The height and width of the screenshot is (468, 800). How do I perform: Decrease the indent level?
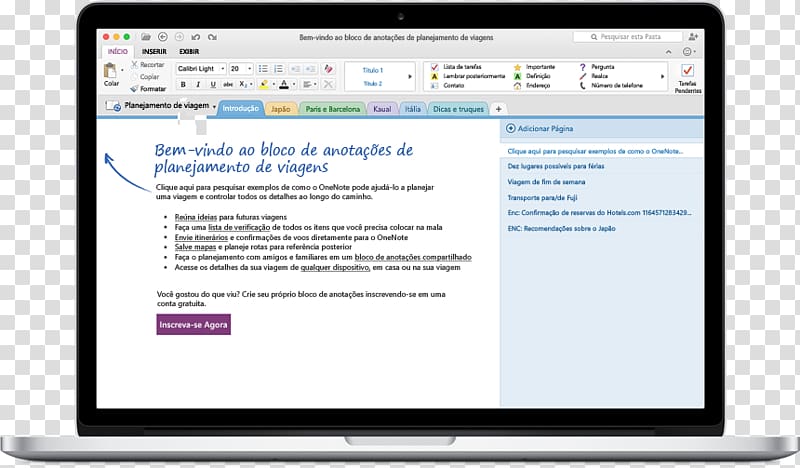pos(295,69)
